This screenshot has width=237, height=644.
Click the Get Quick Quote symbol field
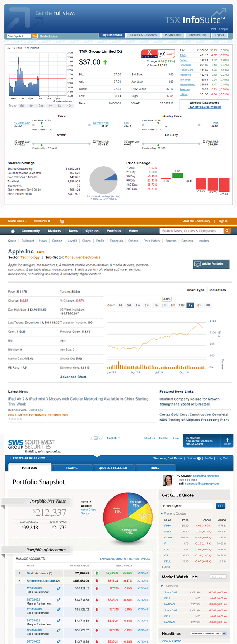[x=187, y=506]
